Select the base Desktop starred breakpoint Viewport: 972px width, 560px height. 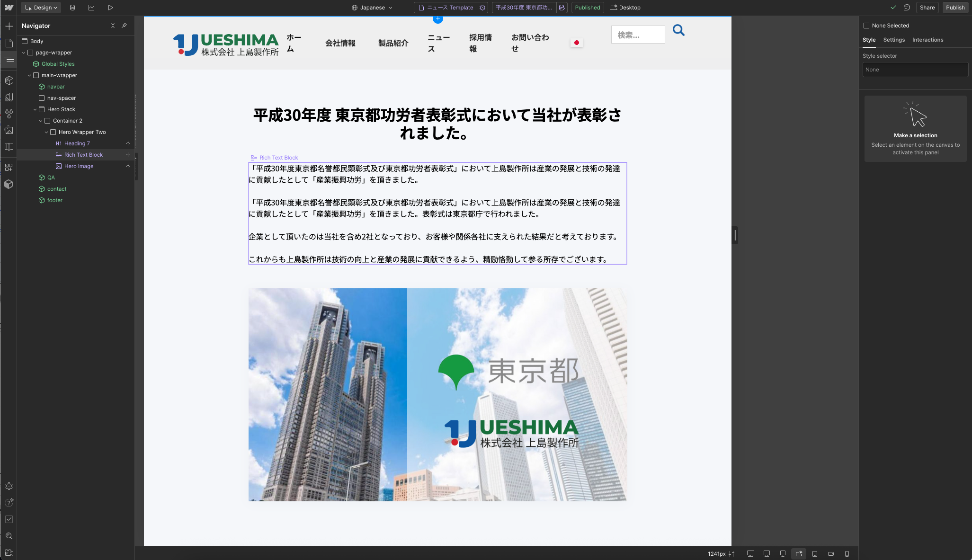[x=799, y=554]
